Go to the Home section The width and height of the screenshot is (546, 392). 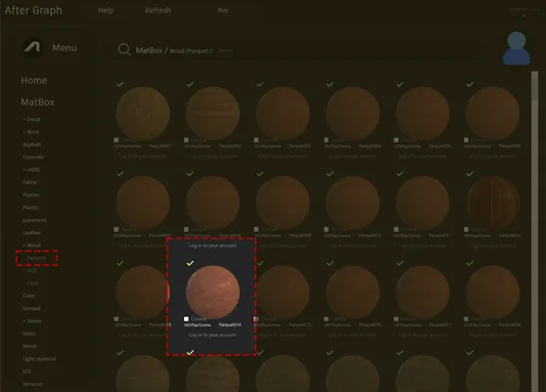tap(34, 80)
